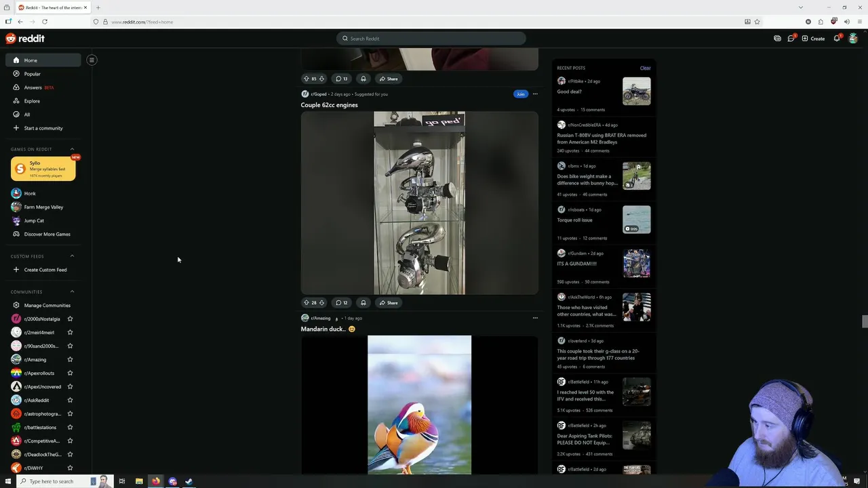Open the browser application menu
Screen dimensions: 868x488
tap(859, 22)
